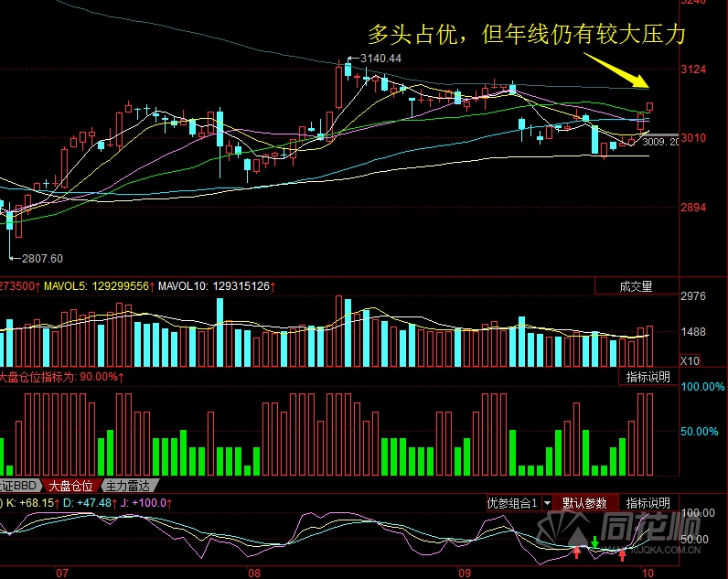Click the 默认参数 button
The image size is (728, 579).
click(585, 503)
